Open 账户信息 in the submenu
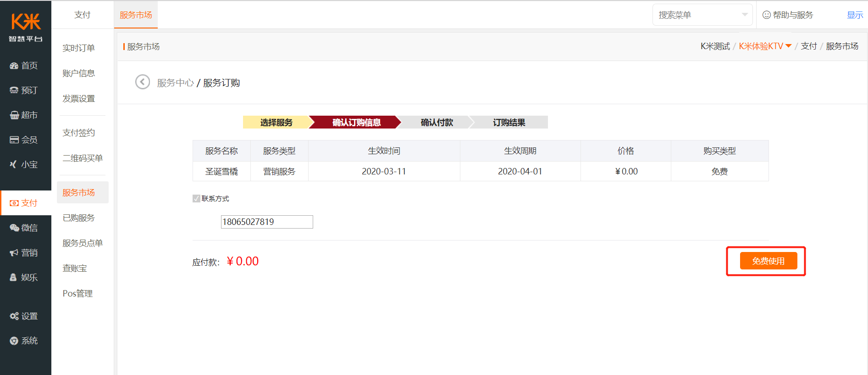Screen dimensions: 868x375 [x=79, y=73]
